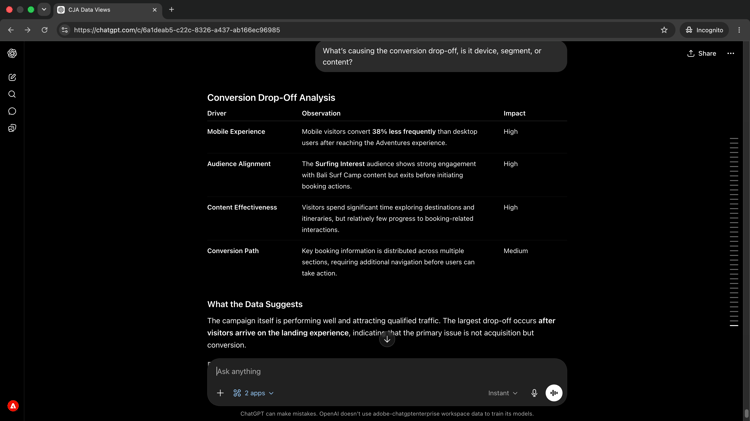
Task: Click the bold 'Surfing Interest' text
Action: pyautogui.click(x=340, y=164)
